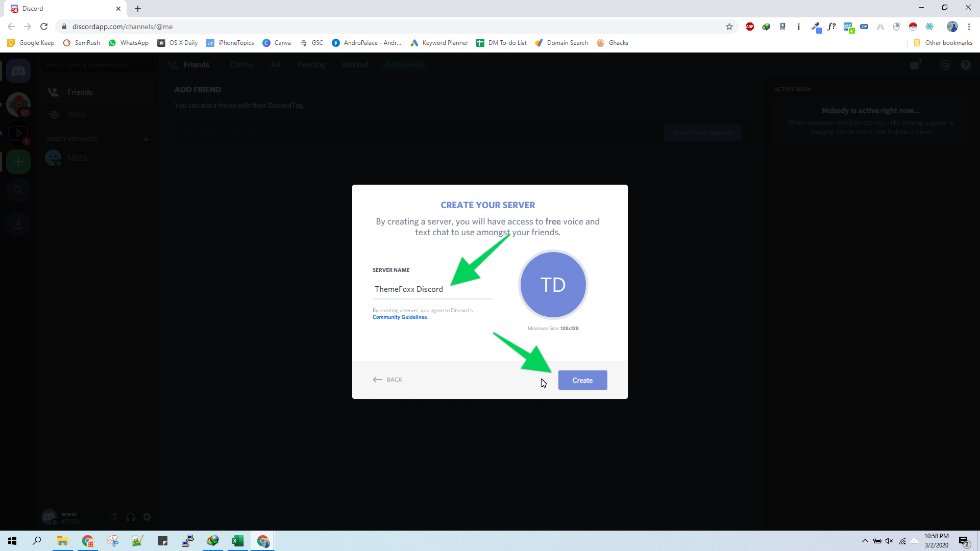Select the server with 57 badge
The height and width of the screenshot is (551, 980).
[x=18, y=105]
